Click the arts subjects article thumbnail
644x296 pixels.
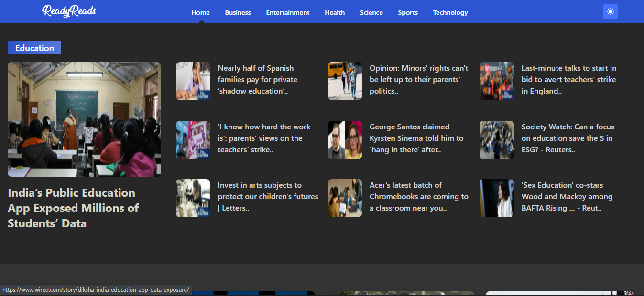pos(193,198)
